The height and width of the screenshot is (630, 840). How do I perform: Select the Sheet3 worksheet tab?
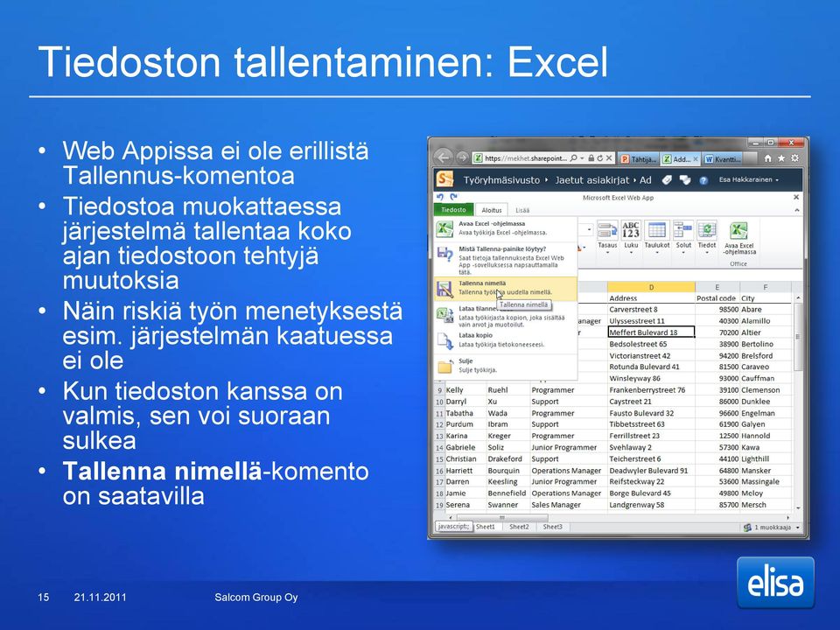point(552,527)
